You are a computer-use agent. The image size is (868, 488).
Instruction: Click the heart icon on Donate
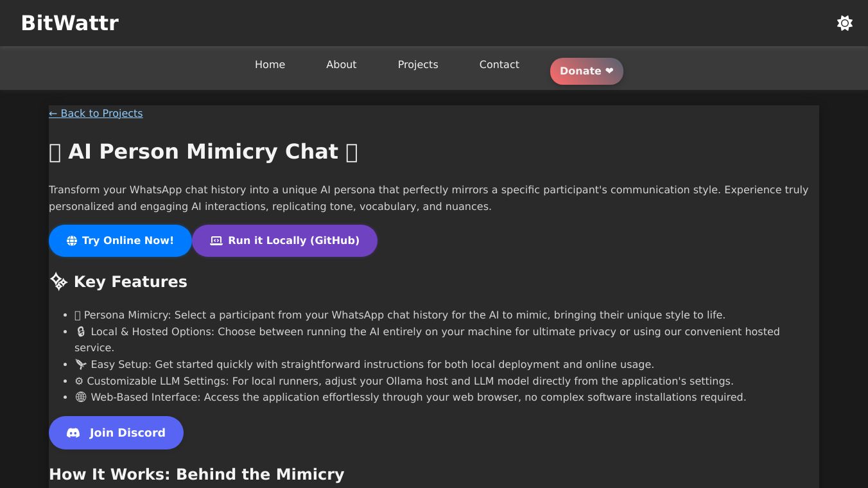[609, 71]
